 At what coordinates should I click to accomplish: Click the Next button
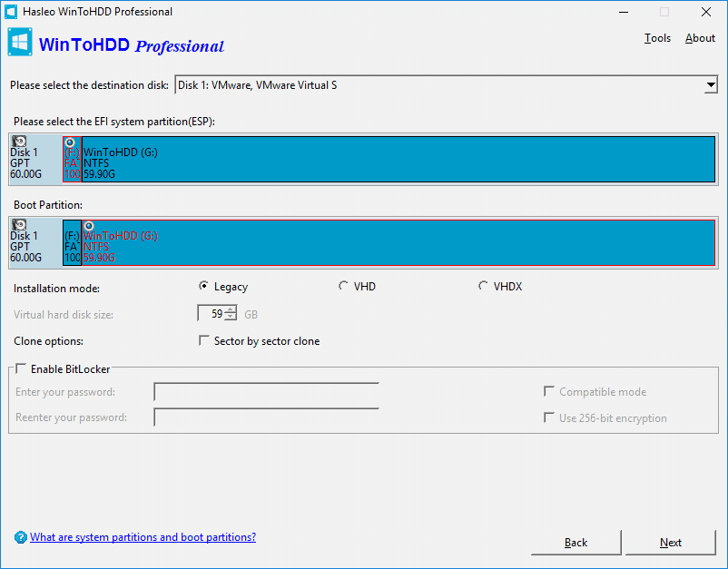670,542
